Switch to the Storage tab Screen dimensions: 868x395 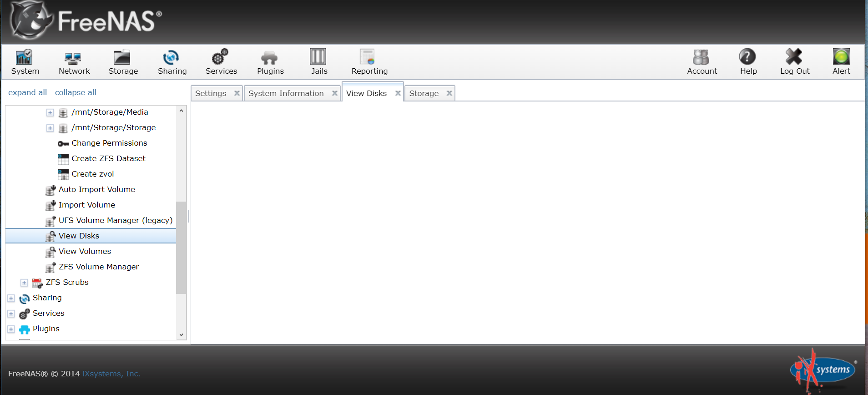(424, 93)
